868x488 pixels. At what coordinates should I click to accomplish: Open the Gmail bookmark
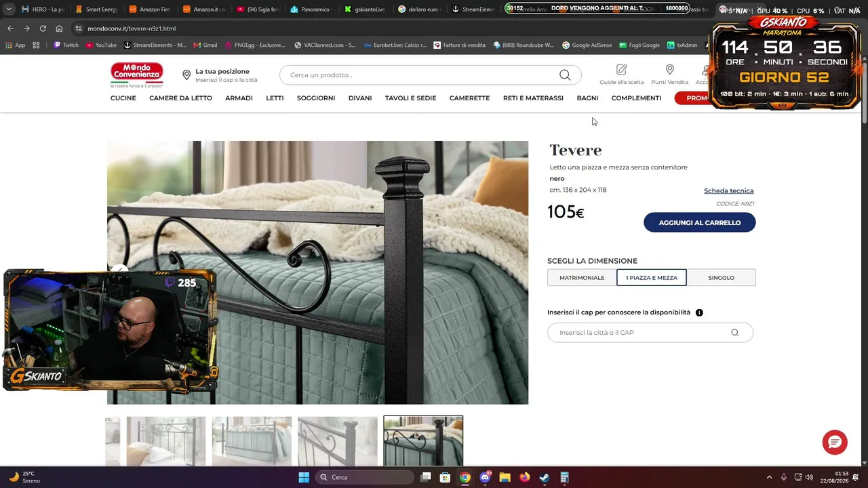[x=205, y=45]
